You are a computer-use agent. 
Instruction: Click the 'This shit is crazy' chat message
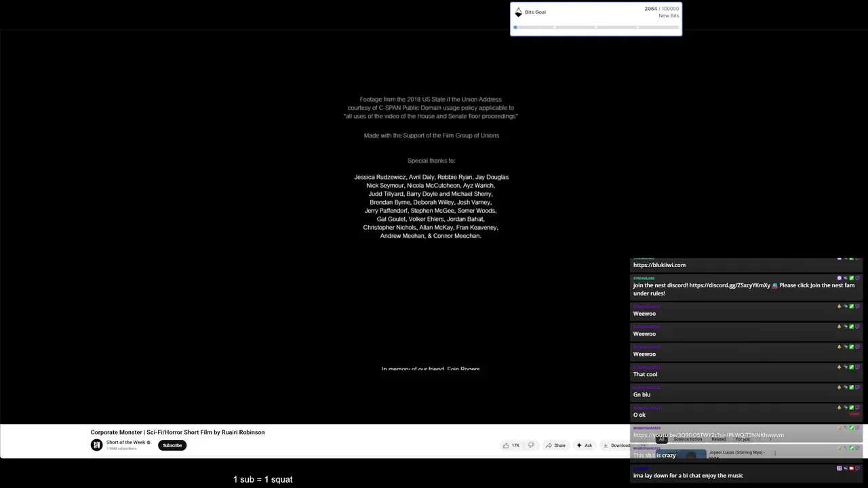(x=654, y=455)
